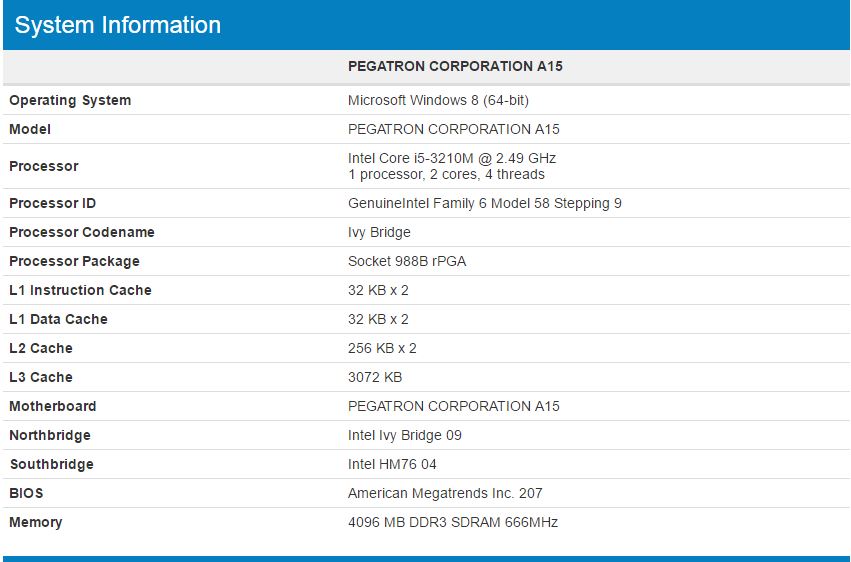Select PEGATRON CORPORATION A15 column heading
Image resolution: width=851 pixels, height=562 pixels.
point(455,66)
